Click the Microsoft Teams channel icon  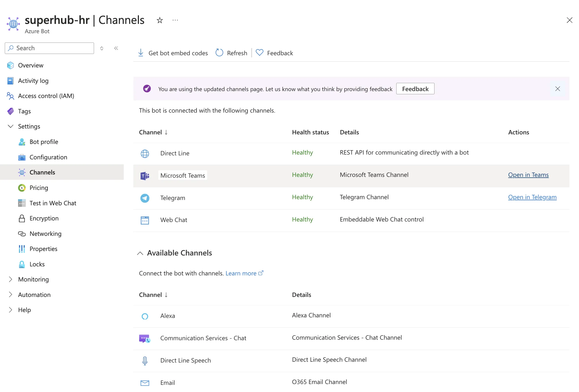[145, 176]
